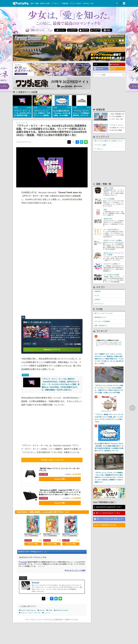Click the 電ファミニコゲーマー site logo
The height and width of the screenshot is (644, 138).
[21, 4]
